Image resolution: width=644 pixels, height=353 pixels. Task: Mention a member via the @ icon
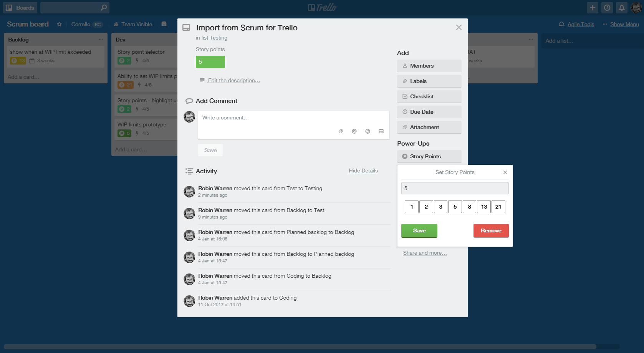pos(354,131)
